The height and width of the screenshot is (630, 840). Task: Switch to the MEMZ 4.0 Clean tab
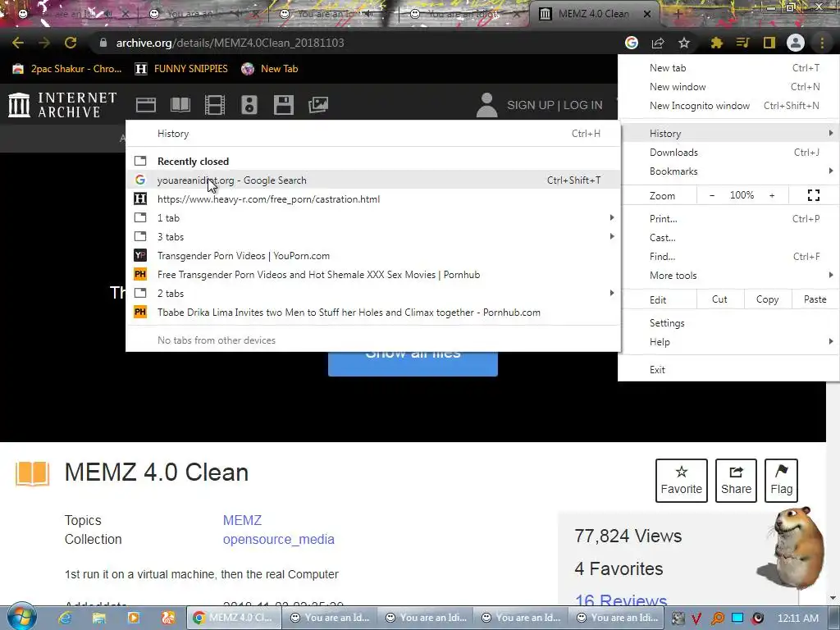592,14
